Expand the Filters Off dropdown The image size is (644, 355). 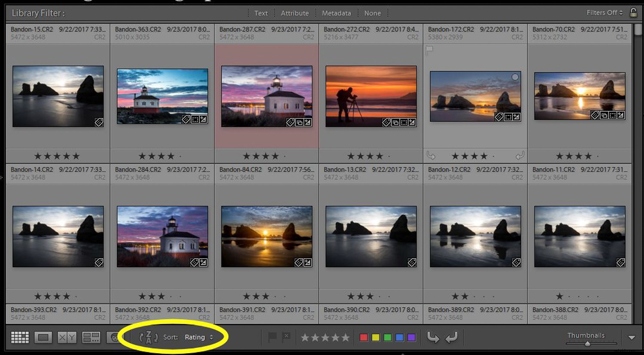603,13
